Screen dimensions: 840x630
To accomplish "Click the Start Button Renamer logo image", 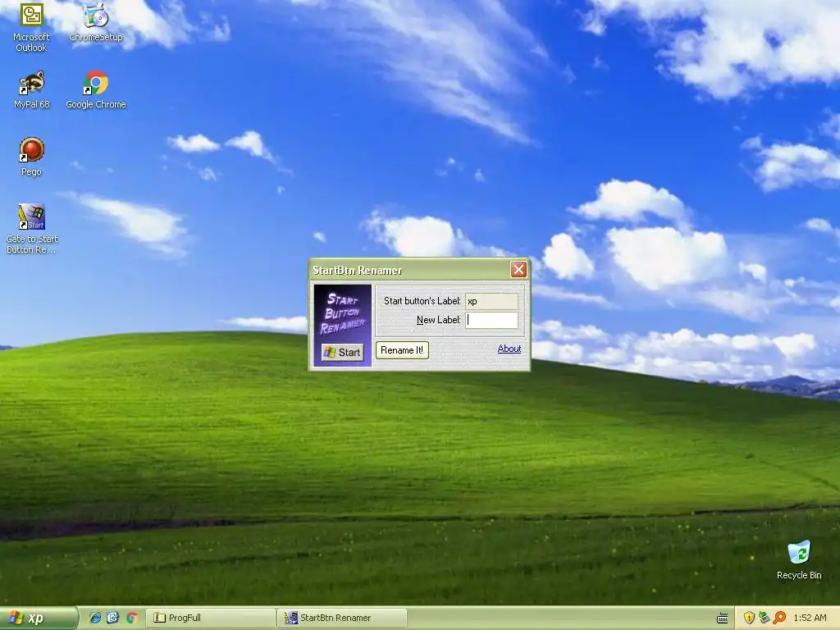I will (342, 325).
